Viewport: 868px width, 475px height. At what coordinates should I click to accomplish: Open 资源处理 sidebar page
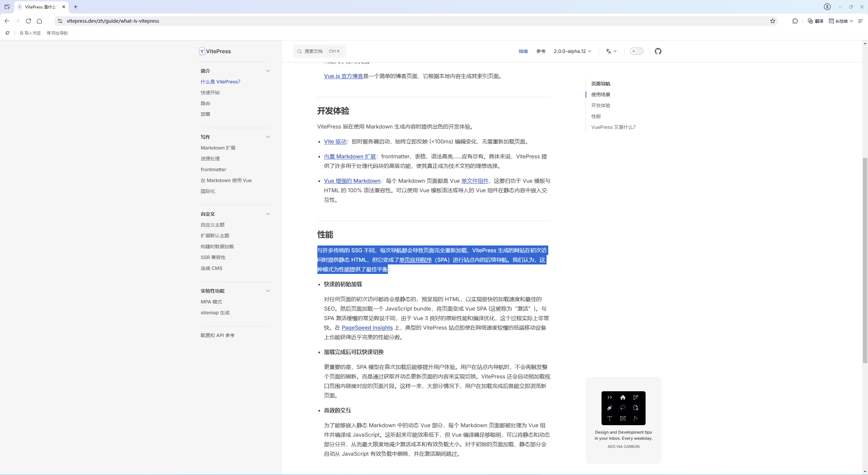click(x=210, y=159)
